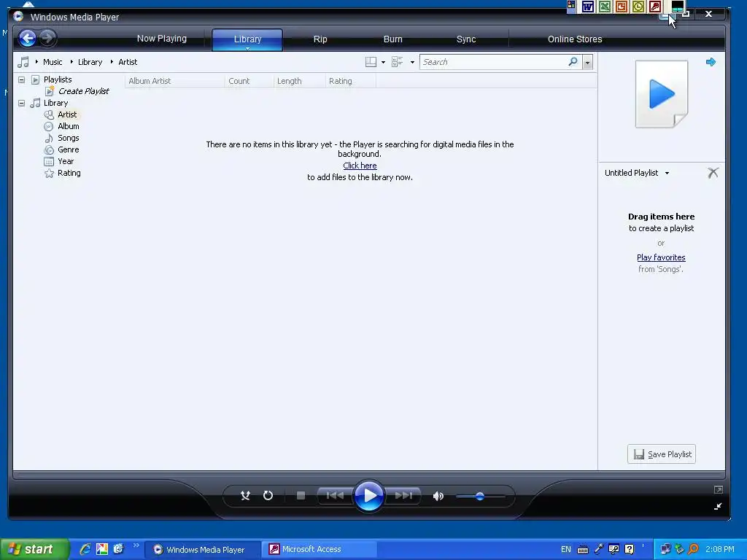
Task: Click the playlist album art thumbnail
Action: pos(661,94)
